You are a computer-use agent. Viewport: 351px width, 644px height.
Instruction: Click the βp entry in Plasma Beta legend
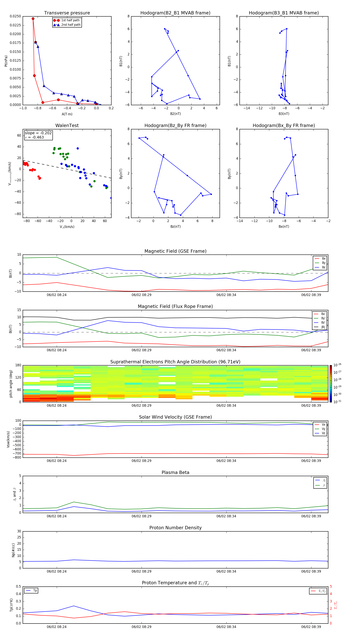pyautogui.click(x=321, y=480)
